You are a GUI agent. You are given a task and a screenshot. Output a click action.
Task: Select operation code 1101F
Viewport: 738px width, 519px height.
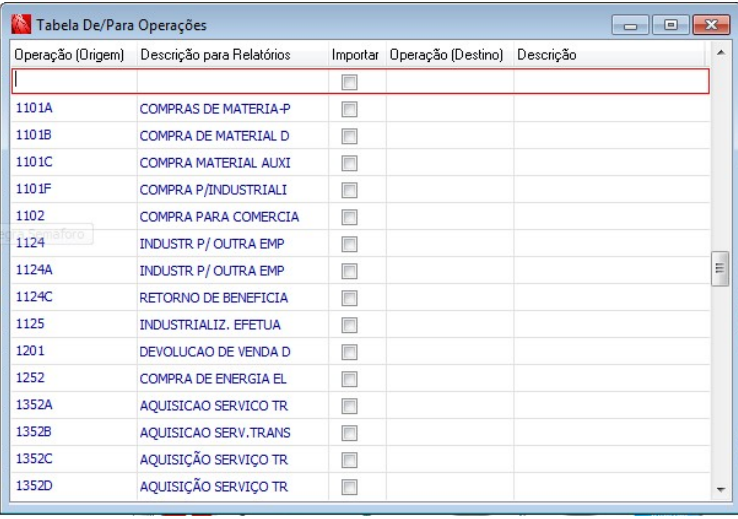[x=33, y=189]
